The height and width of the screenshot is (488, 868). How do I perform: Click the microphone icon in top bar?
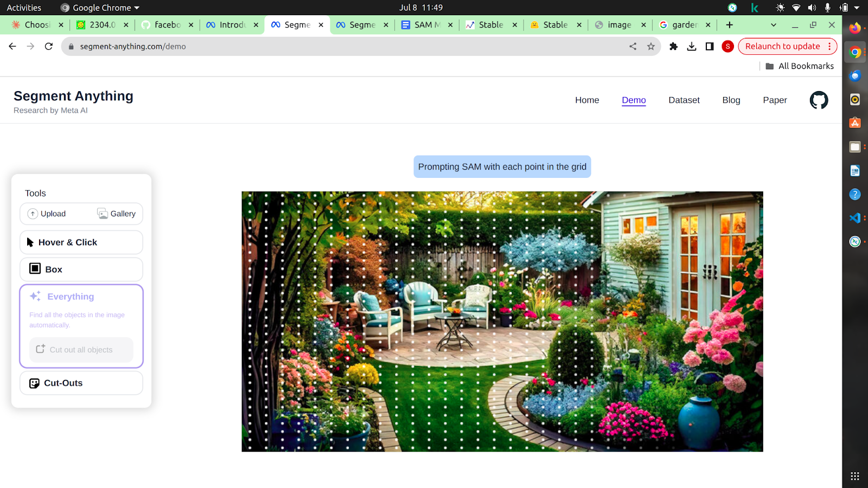(827, 8)
